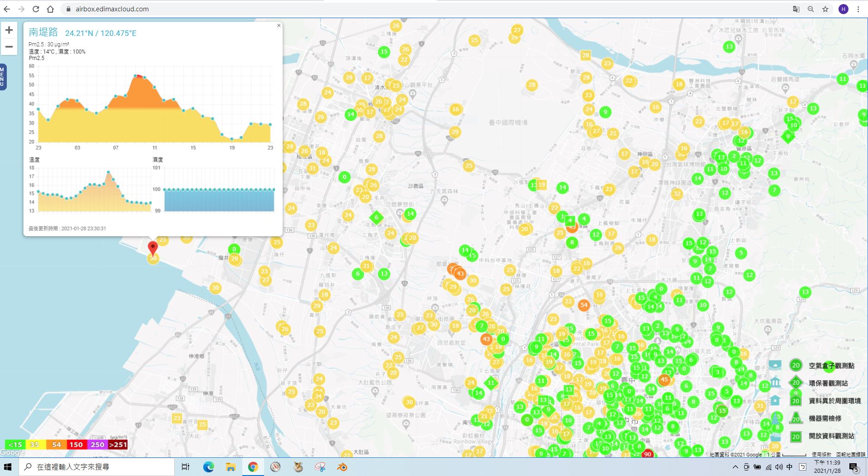The image size is (868, 476).
Task: Open Chrome three-dot menu
Action: click(x=858, y=9)
